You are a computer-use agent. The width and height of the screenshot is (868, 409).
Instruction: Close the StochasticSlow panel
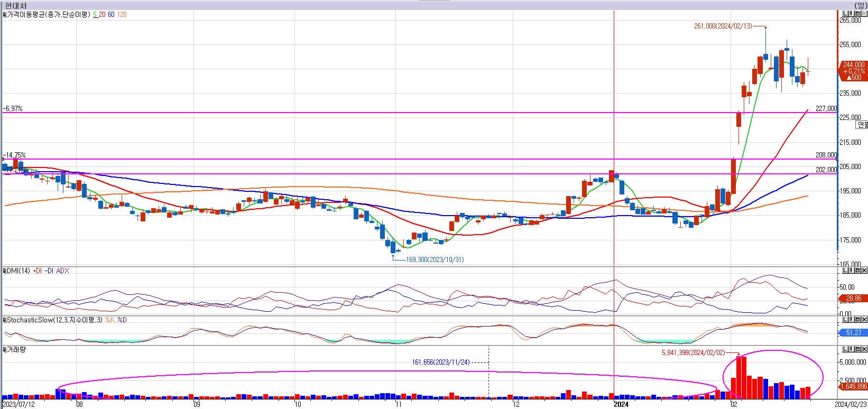(864, 320)
